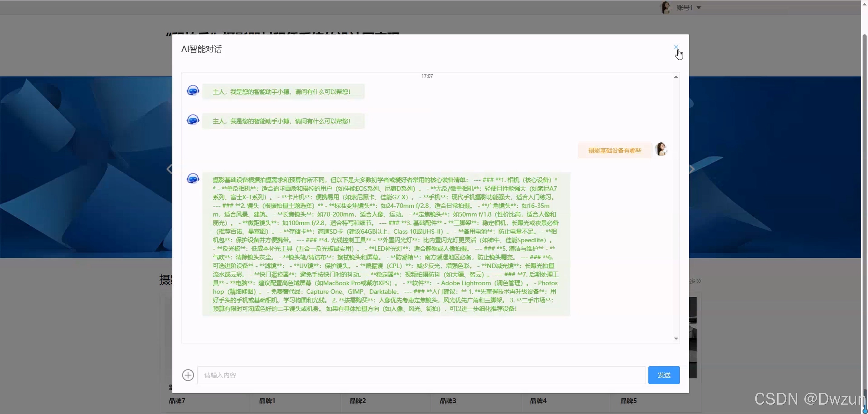This screenshot has width=868, height=414.
Task: Open the 品牌3 brand tab
Action: pyautogui.click(x=448, y=401)
